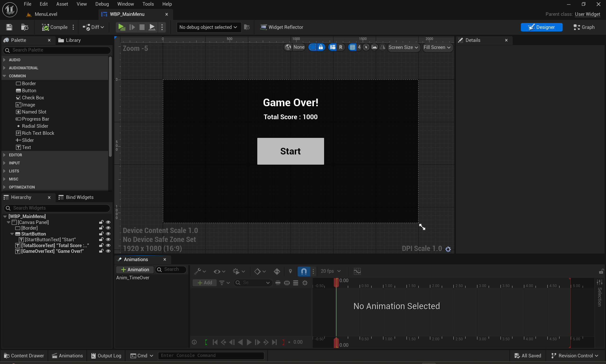Start simulation with green play icon
This screenshot has height=364, width=606.
point(121,27)
